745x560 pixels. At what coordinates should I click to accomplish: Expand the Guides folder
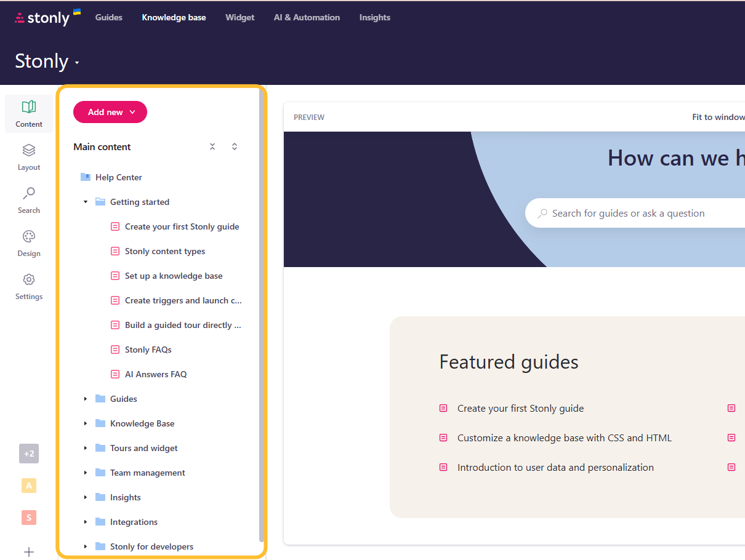86,398
